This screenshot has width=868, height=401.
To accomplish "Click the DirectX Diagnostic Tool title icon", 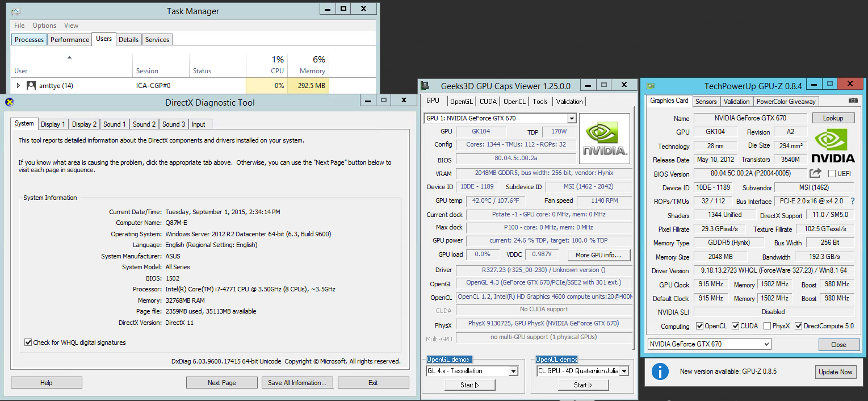I will tap(9, 102).
